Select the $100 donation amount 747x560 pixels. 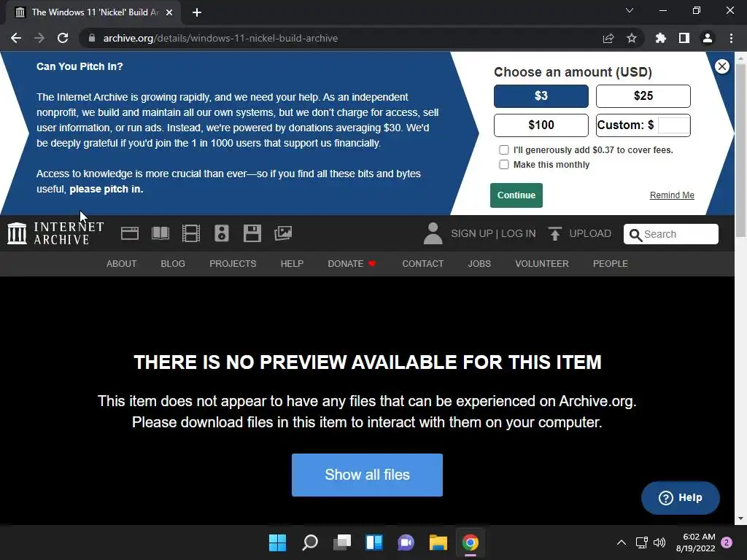(x=541, y=125)
